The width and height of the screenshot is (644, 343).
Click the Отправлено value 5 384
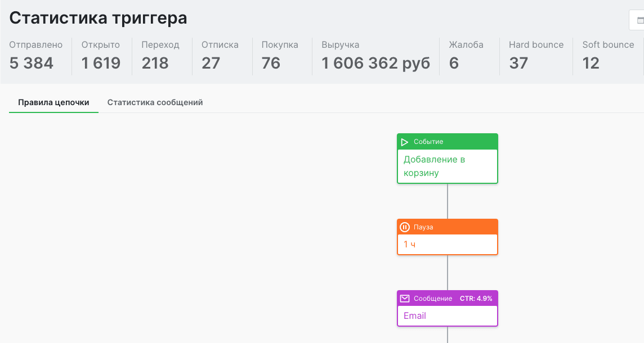click(31, 63)
